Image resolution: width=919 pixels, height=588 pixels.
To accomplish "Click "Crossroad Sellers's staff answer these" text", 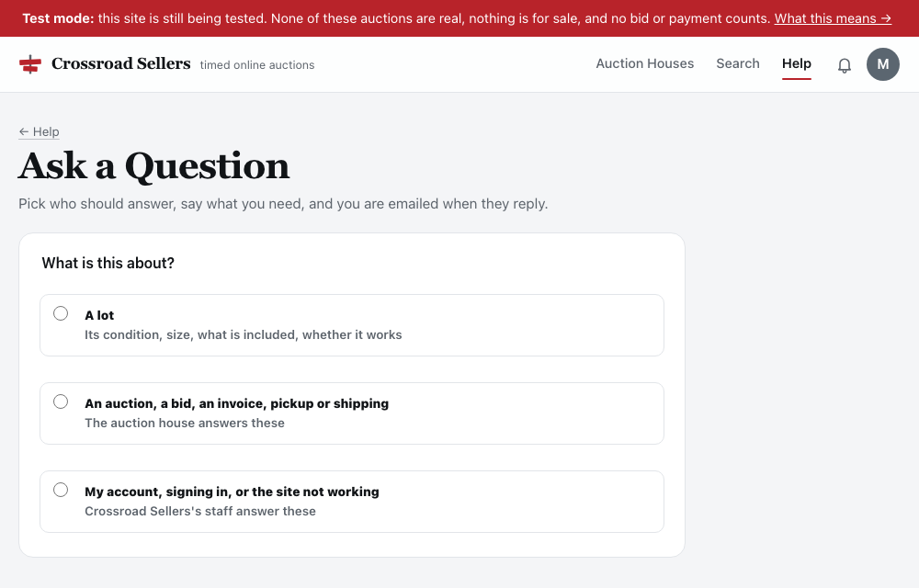I will pos(199,511).
